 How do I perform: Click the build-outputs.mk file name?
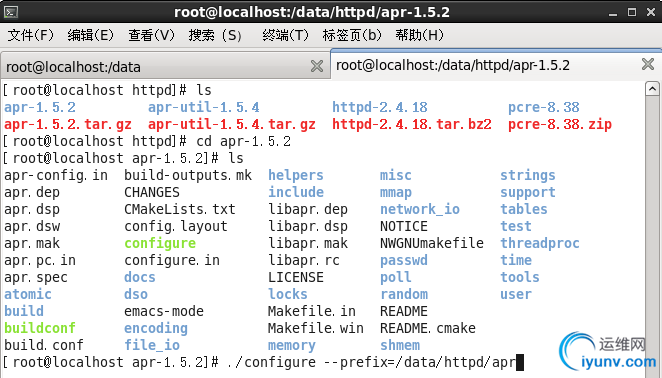188,175
